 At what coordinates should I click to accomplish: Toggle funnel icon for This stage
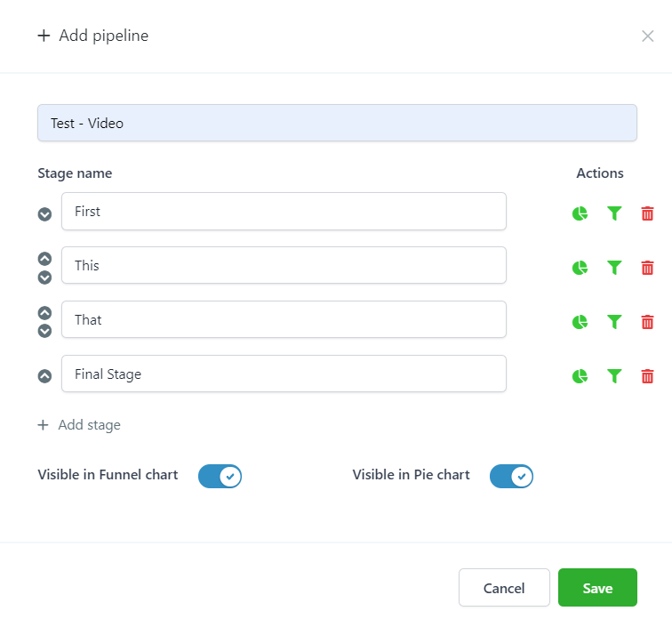click(x=614, y=268)
